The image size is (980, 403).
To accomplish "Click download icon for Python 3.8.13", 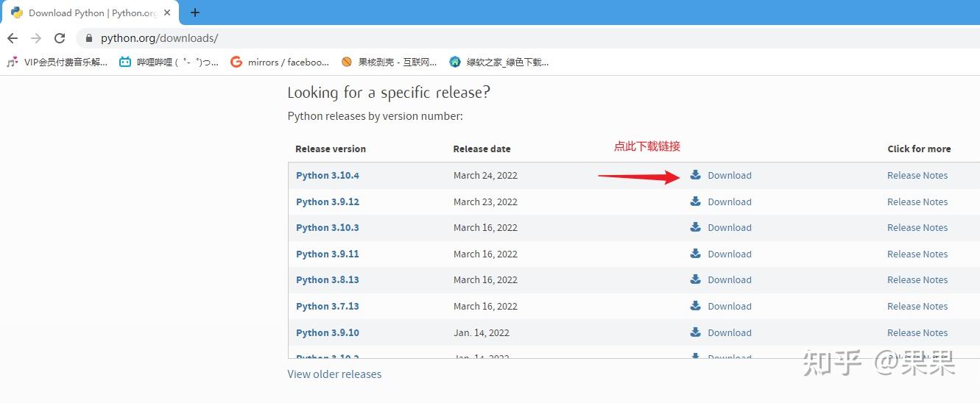I will coord(695,279).
